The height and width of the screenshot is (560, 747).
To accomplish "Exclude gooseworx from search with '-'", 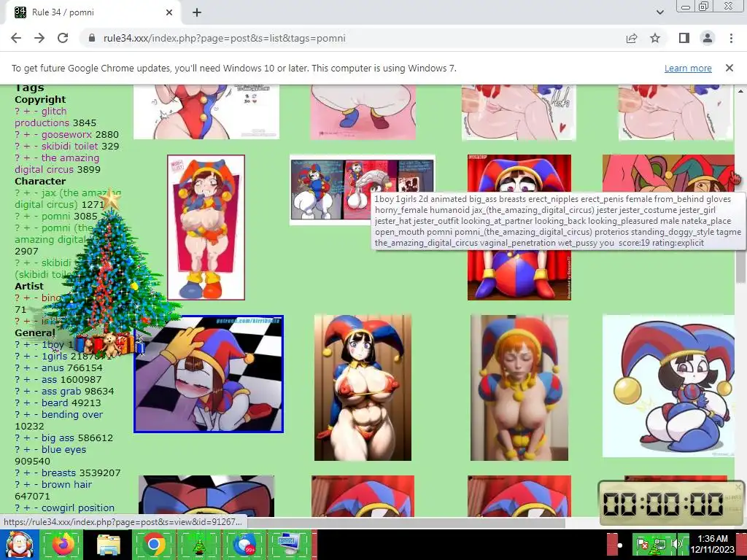I will coord(36,134).
